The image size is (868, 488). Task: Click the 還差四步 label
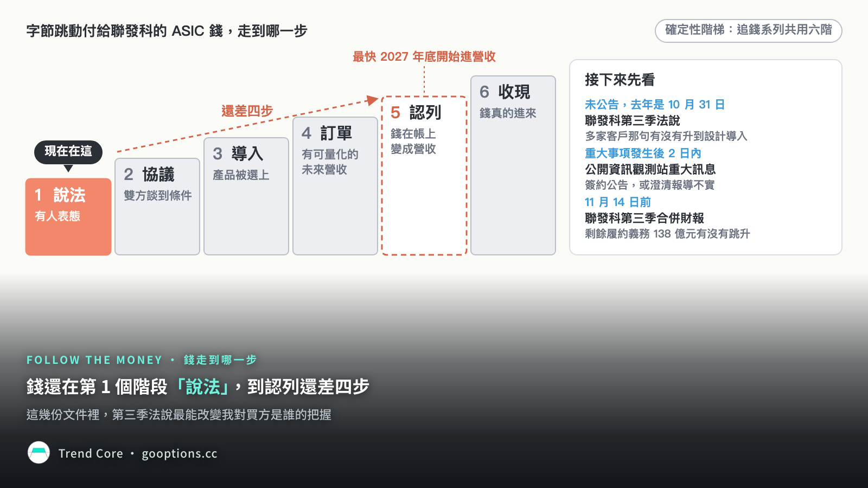point(247,111)
